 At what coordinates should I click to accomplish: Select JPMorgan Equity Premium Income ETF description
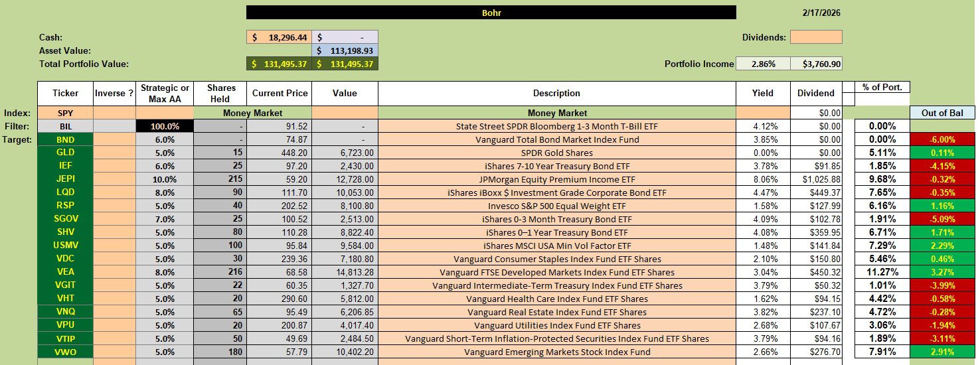[x=557, y=179]
